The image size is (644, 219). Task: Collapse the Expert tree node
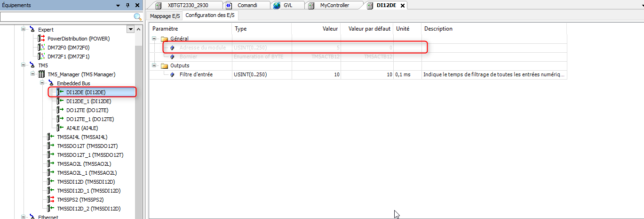[x=23, y=29]
